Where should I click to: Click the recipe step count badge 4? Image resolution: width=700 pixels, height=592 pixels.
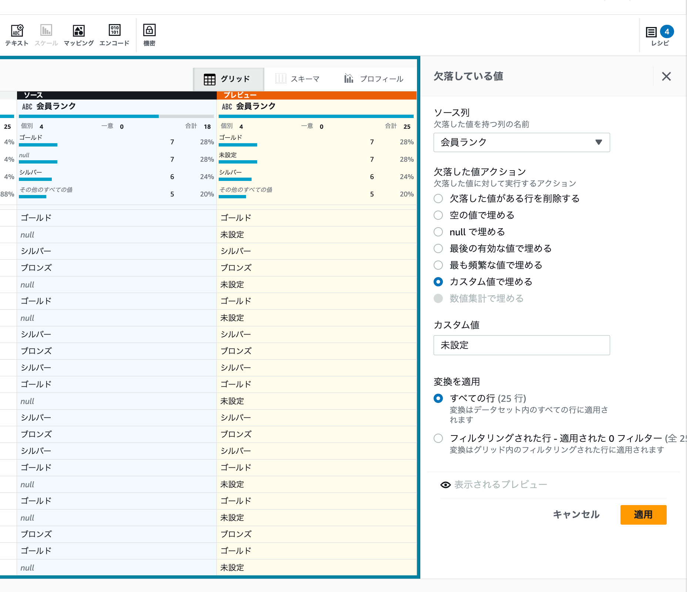[667, 32]
